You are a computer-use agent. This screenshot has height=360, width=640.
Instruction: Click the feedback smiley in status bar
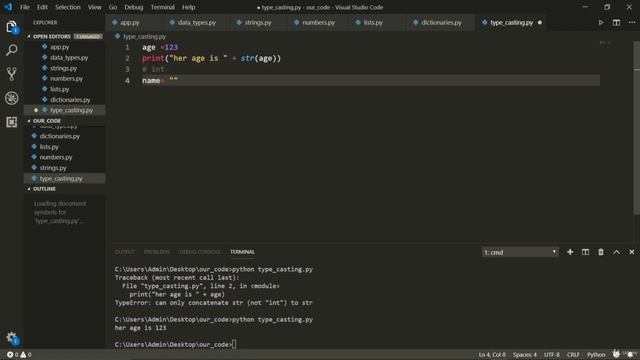[616, 354]
